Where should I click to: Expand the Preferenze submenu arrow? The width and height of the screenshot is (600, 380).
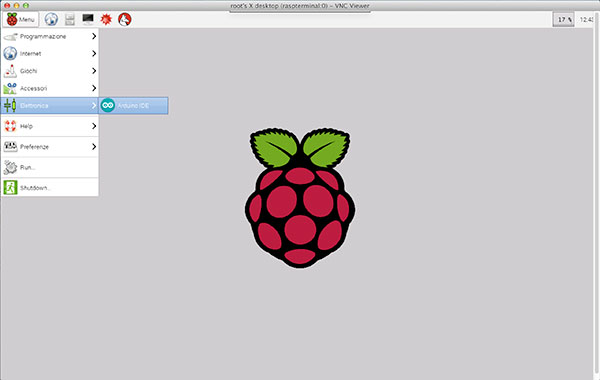(94, 147)
